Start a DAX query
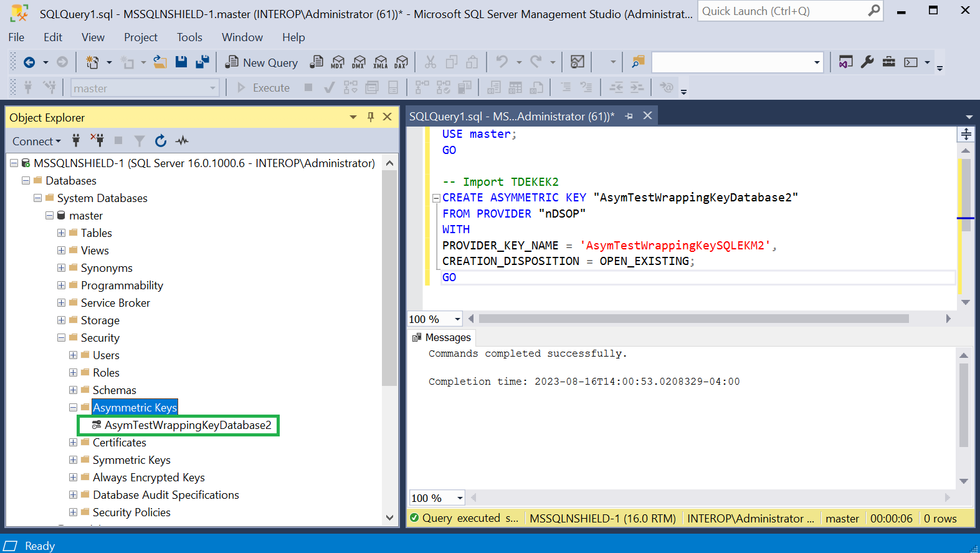 click(x=401, y=62)
